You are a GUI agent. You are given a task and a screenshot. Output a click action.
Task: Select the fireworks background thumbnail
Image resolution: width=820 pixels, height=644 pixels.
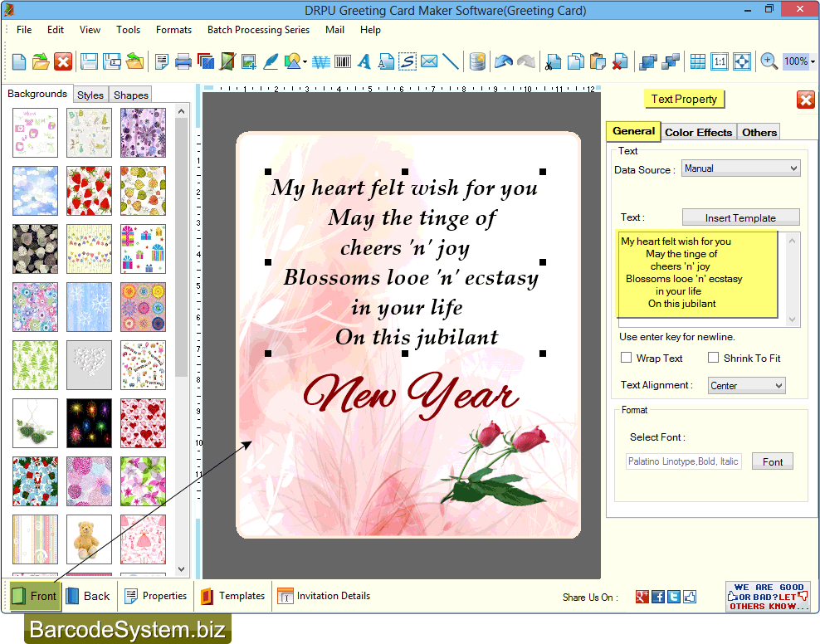pyautogui.click(x=89, y=423)
